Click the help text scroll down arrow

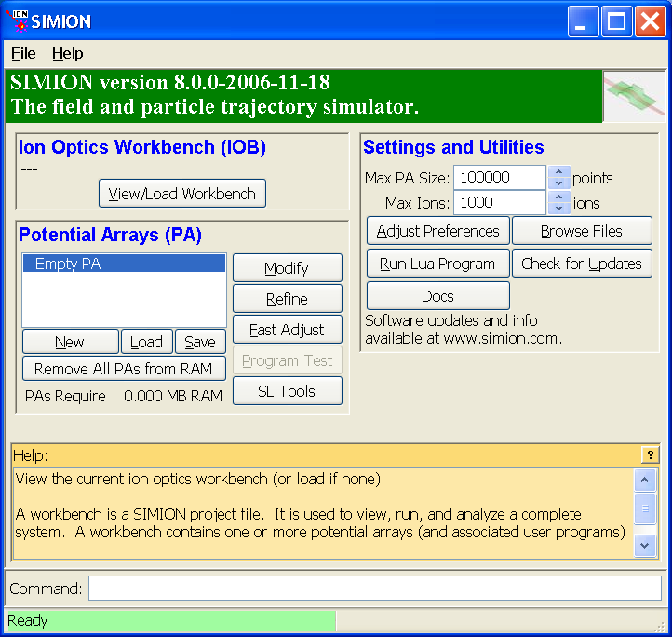645,545
